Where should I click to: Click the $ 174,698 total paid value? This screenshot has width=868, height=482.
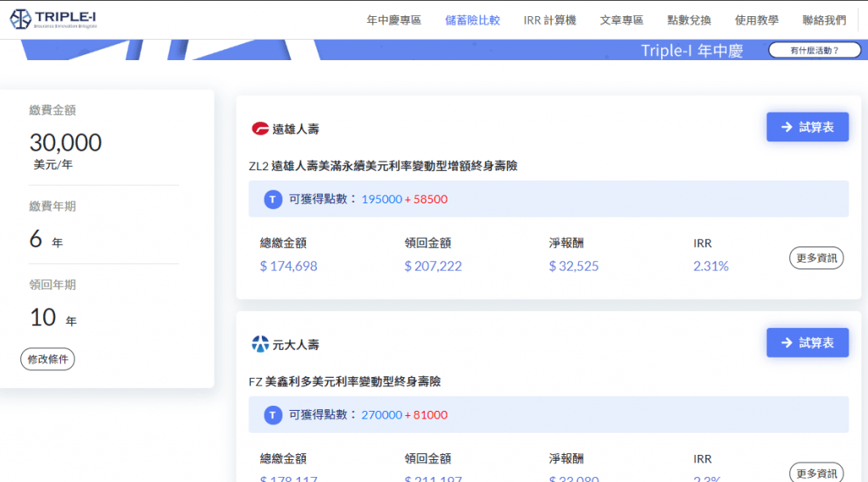click(288, 266)
